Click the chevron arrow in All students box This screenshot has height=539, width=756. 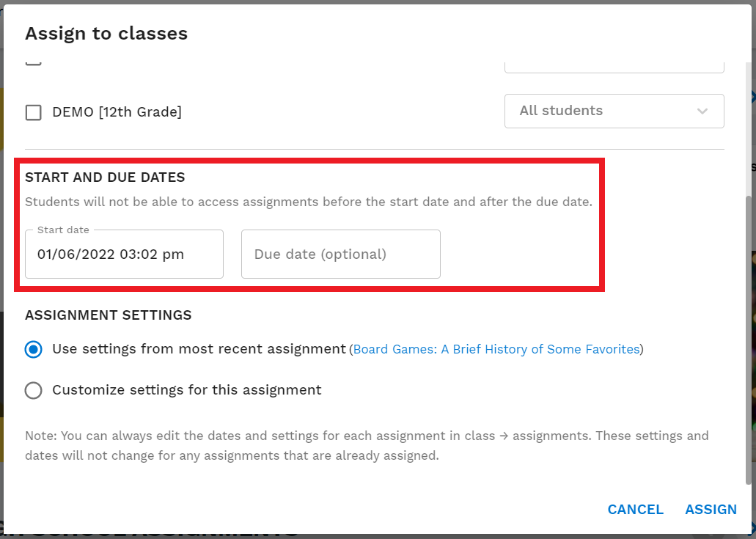702,111
